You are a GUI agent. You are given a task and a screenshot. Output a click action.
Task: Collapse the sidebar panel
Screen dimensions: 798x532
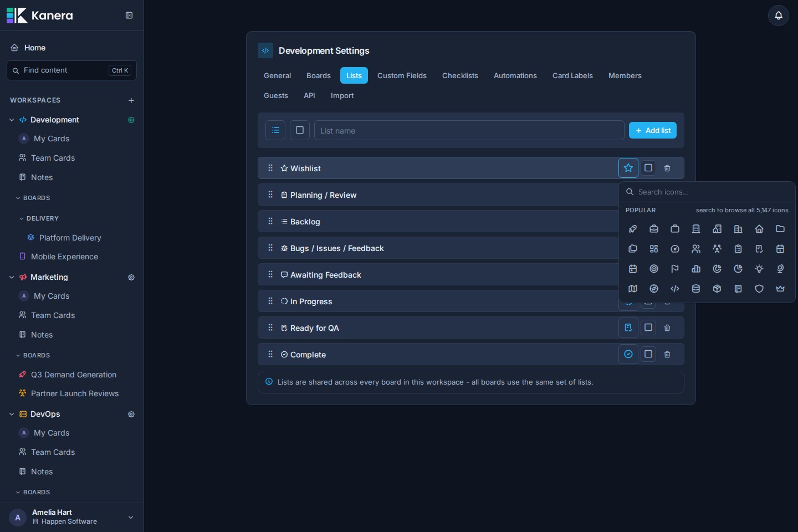pos(129,16)
